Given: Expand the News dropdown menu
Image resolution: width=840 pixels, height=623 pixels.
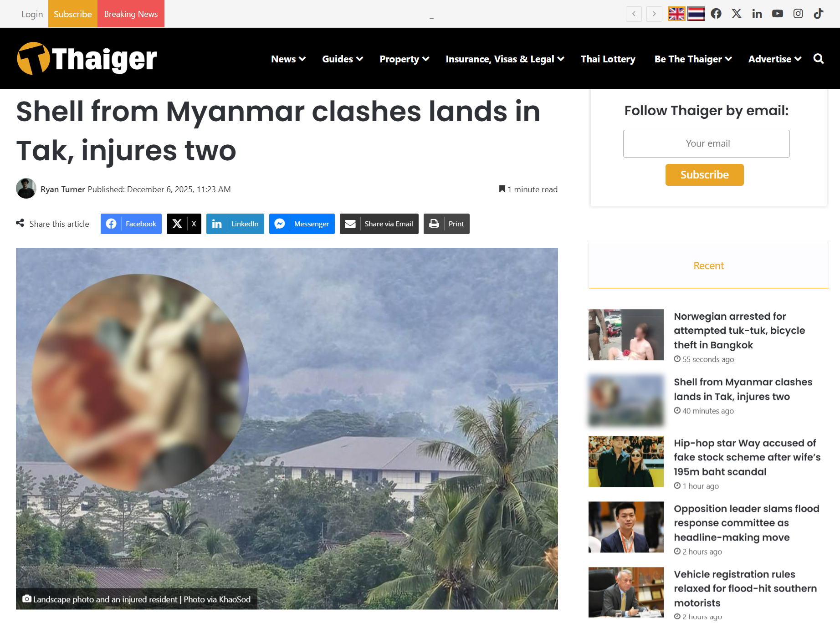Looking at the screenshot, I should (288, 59).
